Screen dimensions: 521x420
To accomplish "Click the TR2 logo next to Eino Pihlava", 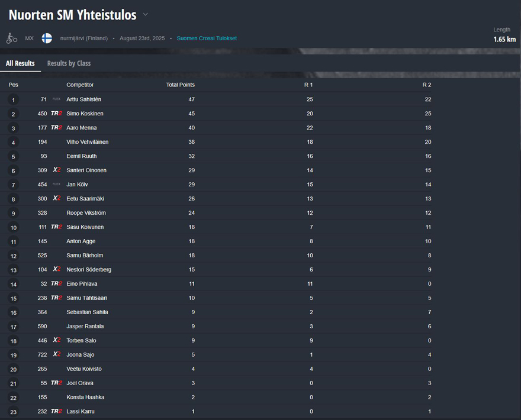I will point(56,283).
